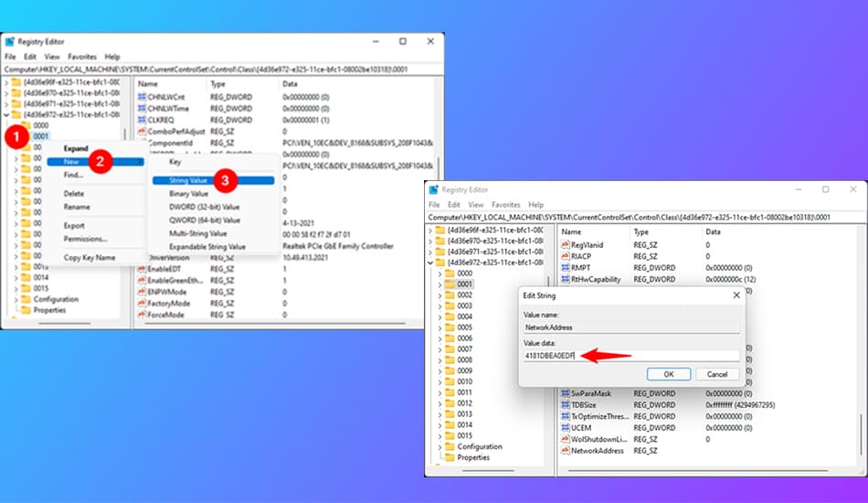The height and width of the screenshot is (503, 868).
Task: Collapse the {4d36e972-e325-11ce-bfc1 key in right window
Action: (430, 262)
